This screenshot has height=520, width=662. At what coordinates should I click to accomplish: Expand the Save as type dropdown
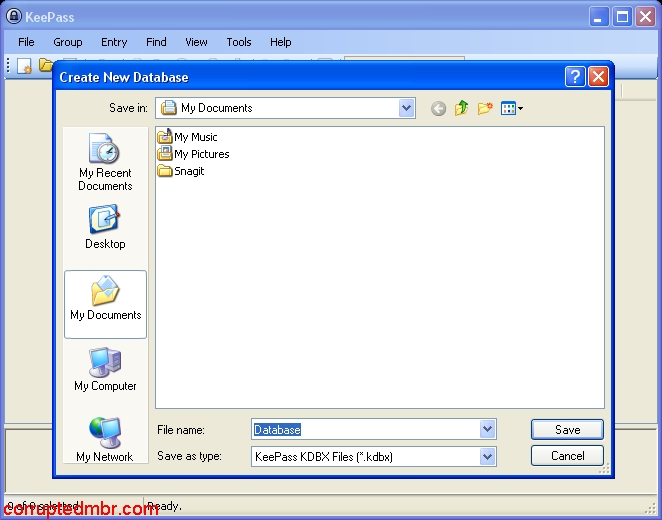[x=487, y=456]
